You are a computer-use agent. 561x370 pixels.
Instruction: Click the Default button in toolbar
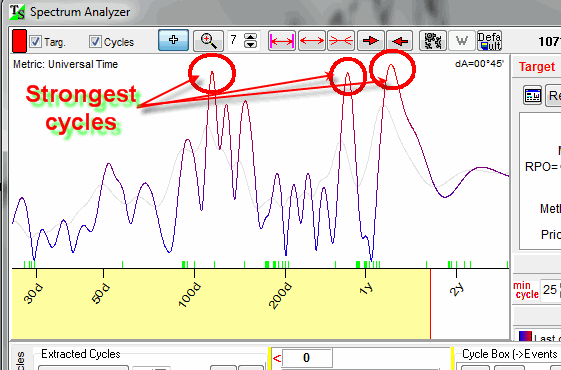coord(489,40)
